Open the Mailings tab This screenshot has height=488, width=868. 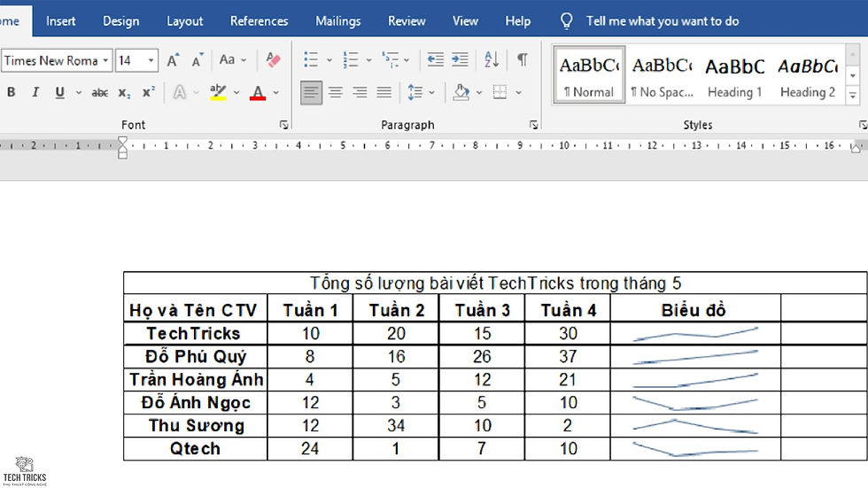(x=338, y=21)
